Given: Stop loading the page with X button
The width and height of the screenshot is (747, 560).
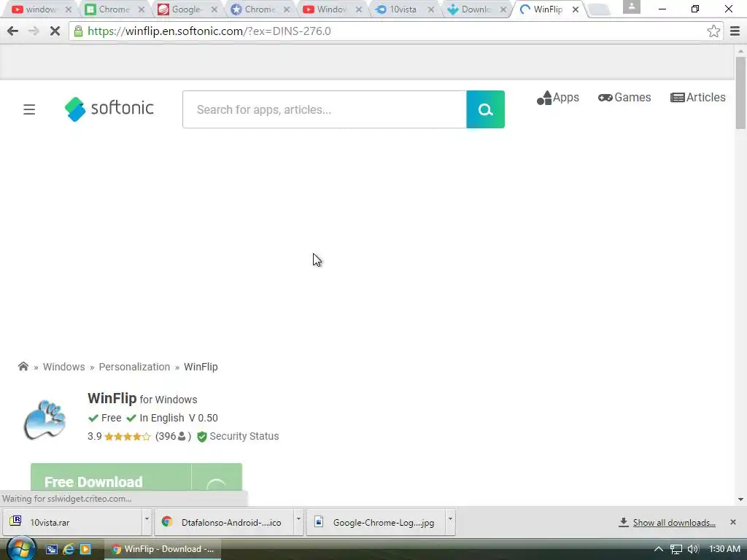Looking at the screenshot, I should coord(55,31).
